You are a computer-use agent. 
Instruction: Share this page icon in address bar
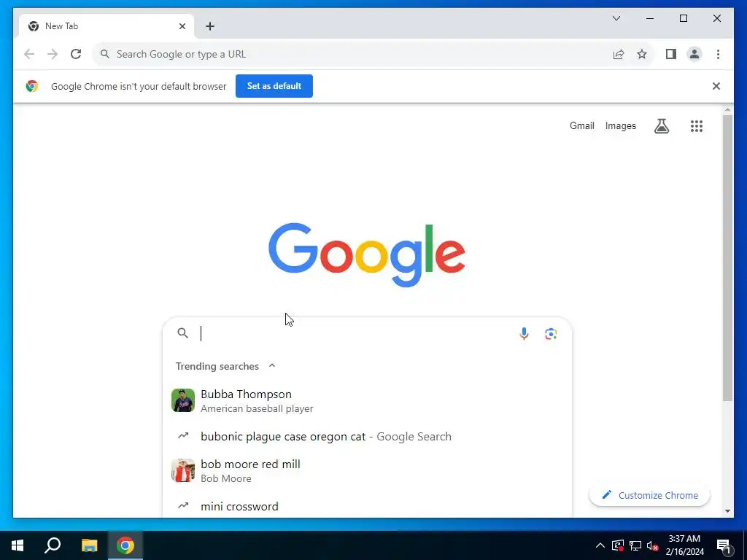click(619, 54)
